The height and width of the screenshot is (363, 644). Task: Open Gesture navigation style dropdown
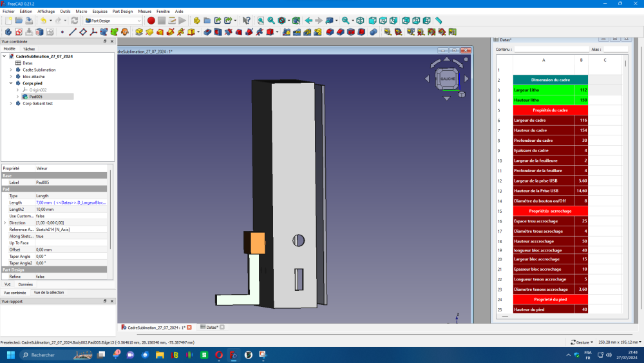[582, 342]
